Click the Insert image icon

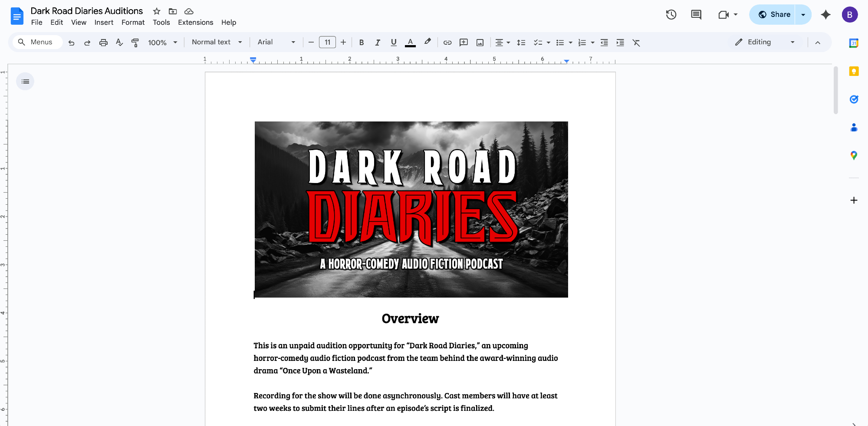click(480, 43)
